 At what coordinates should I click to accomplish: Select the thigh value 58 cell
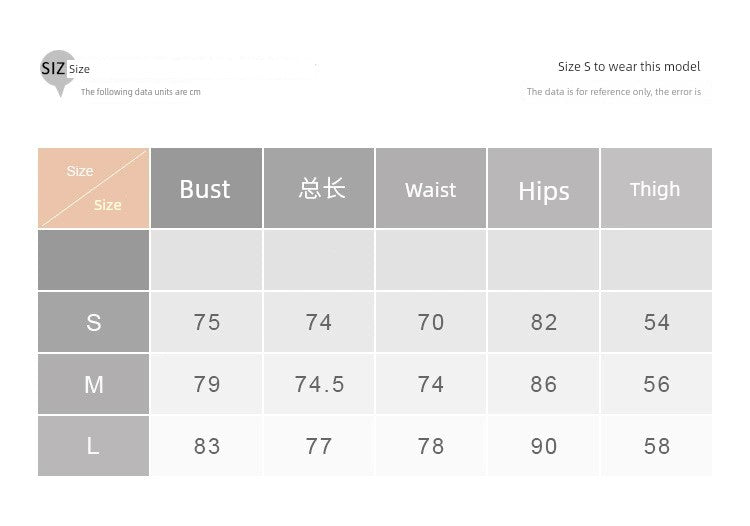pos(657,446)
